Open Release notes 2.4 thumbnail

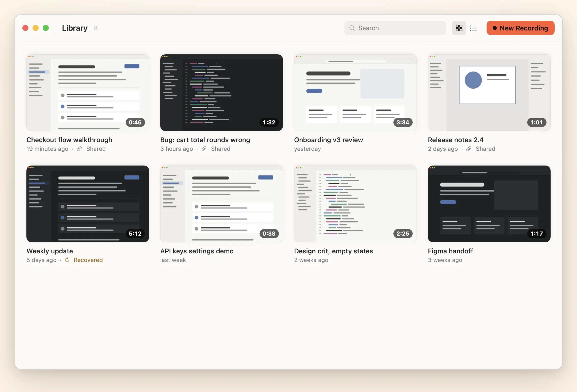[x=489, y=93]
